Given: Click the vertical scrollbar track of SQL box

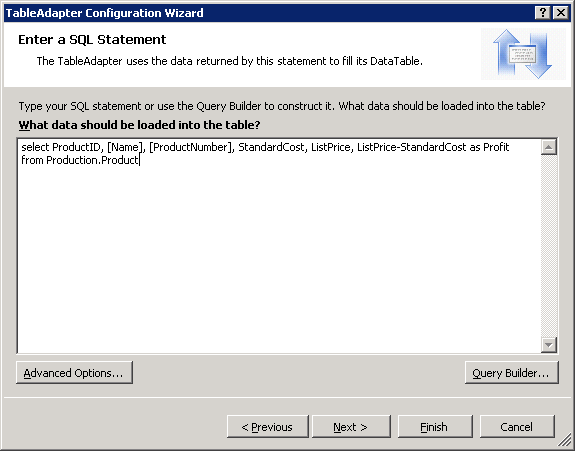Looking at the screenshot, I should tap(549, 246).
